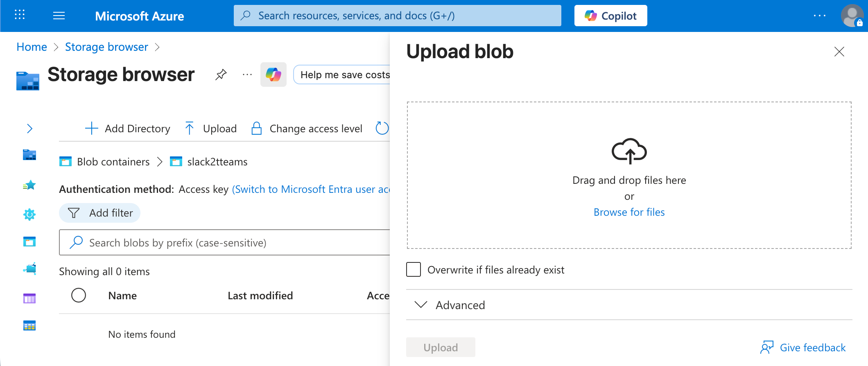Open the Azure portal apps grid icon
The image size is (868, 366).
click(20, 15)
